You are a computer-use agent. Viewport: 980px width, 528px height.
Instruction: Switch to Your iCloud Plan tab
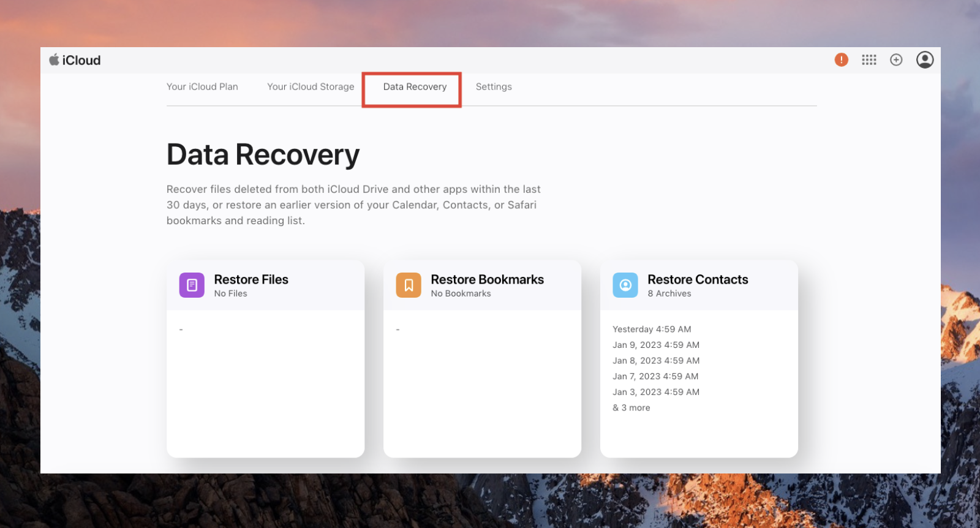[202, 87]
